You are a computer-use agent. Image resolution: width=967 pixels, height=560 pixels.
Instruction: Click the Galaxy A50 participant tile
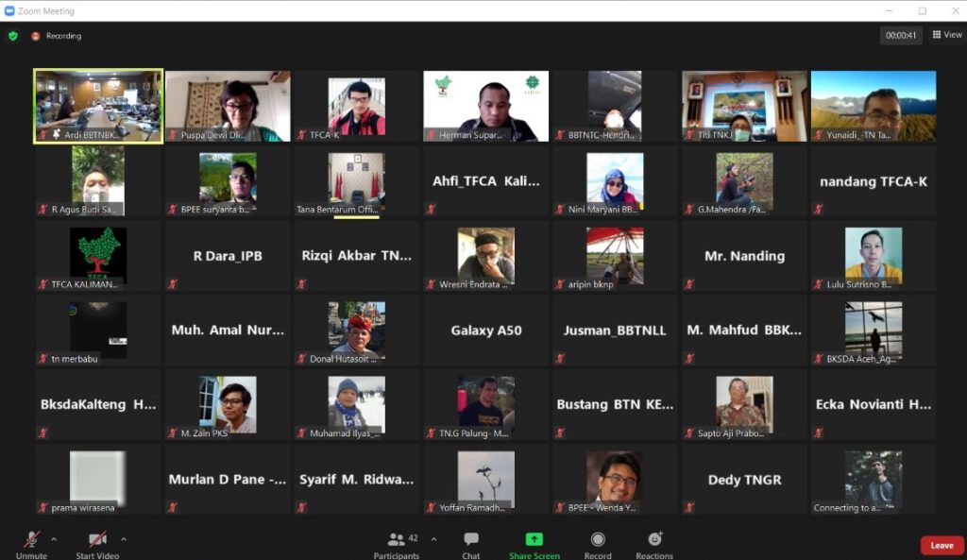485,331
